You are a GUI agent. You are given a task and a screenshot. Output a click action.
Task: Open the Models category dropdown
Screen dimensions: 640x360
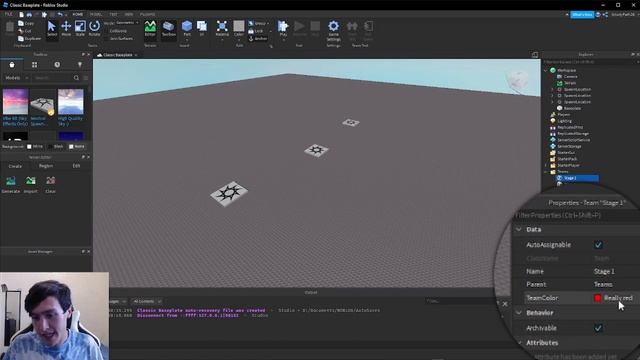[16, 78]
